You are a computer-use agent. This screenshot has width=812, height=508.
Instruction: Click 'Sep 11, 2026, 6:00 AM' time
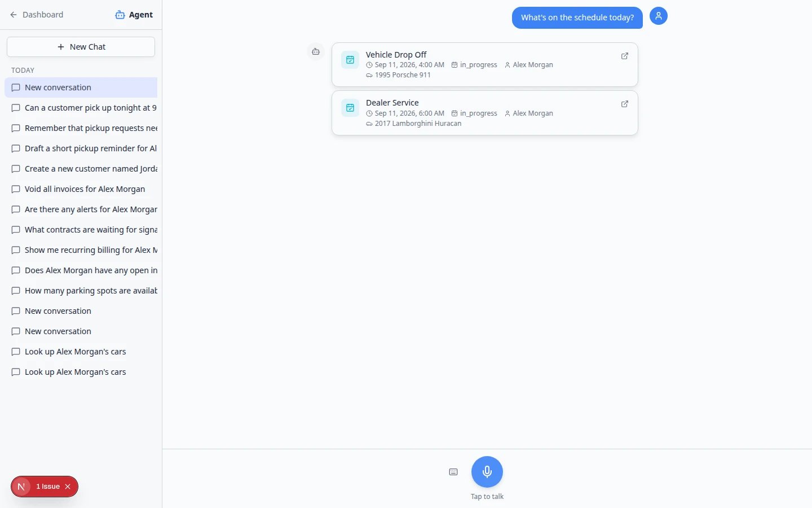[x=409, y=113]
